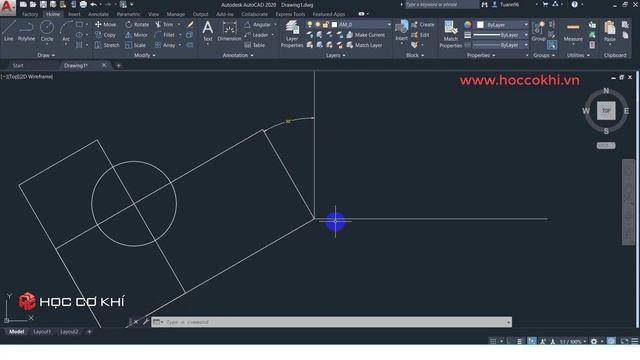640x360 pixels.
Task: Toggle the highlighted hardware acceleration status icon
Action: tap(611, 341)
